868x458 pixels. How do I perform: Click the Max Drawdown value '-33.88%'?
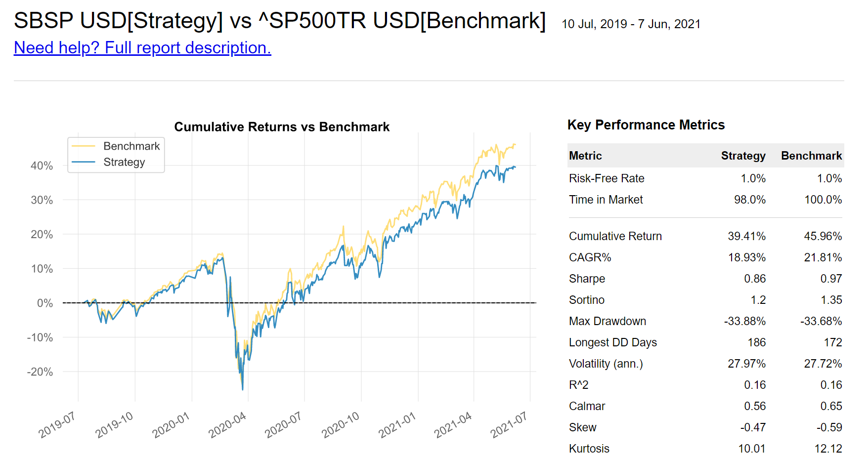click(x=744, y=321)
